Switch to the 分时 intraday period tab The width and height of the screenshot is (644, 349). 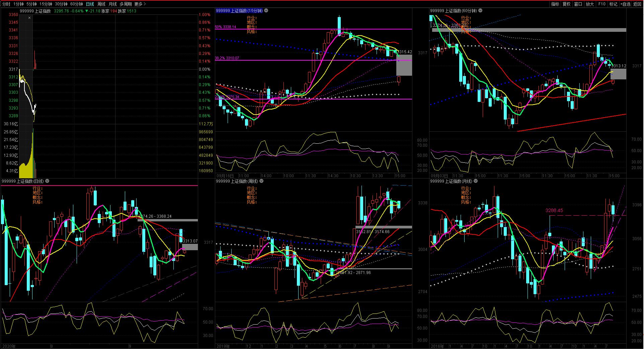pyautogui.click(x=6, y=4)
